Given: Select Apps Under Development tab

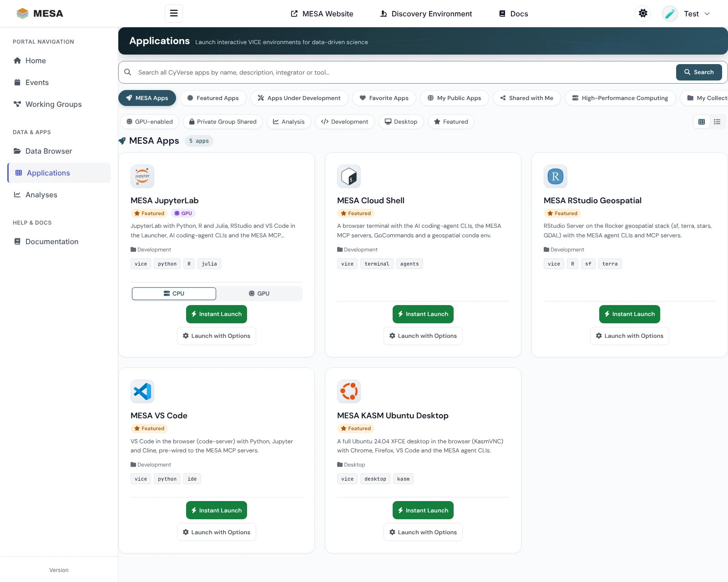Looking at the screenshot, I should pyautogui.click(x=299, y=98).
